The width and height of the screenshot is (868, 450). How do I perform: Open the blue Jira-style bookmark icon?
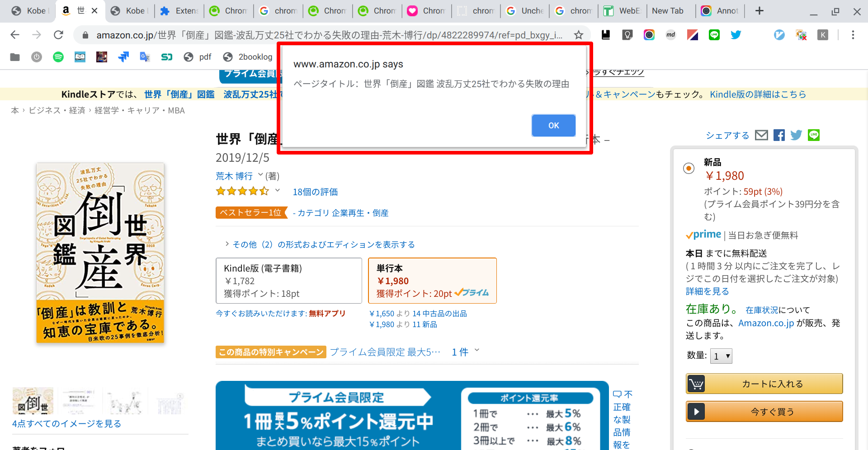(123, 57)
